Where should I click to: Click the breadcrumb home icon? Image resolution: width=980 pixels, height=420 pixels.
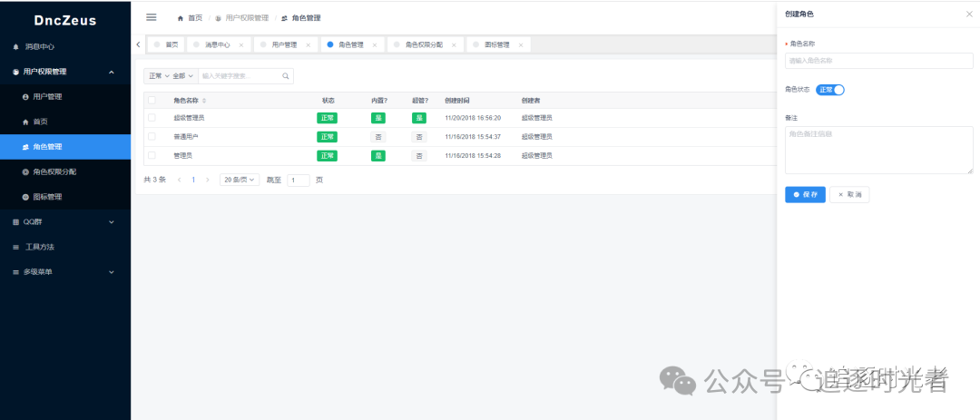click(x=181, y=18)
